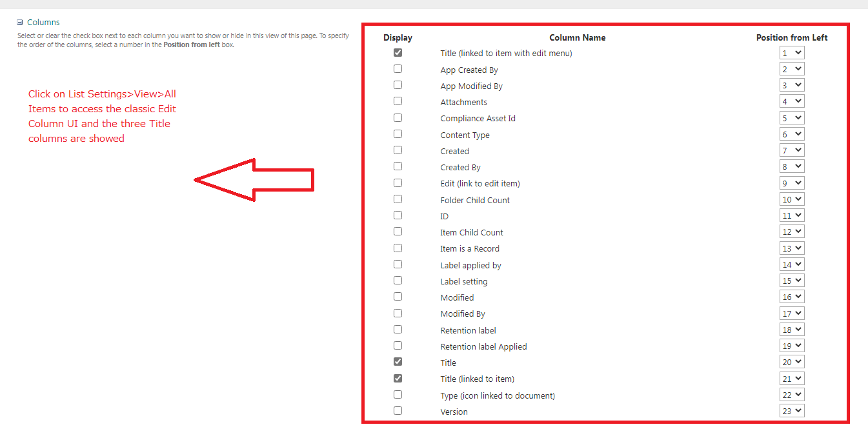Viewport: 868px width, 427px height.
Task: Check the Version column checkbox
Action: click(398, 411)
